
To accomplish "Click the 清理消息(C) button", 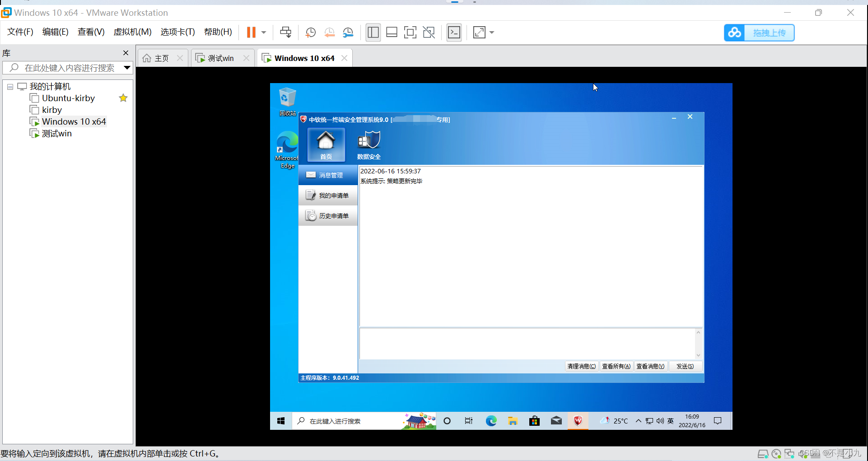I will 582,366.
